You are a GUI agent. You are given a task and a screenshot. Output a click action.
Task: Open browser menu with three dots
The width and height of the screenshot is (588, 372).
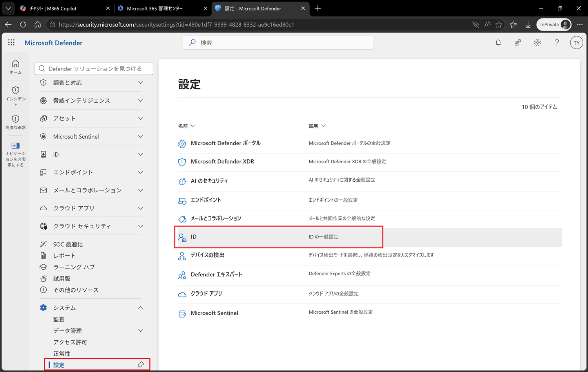pos(580,25)
